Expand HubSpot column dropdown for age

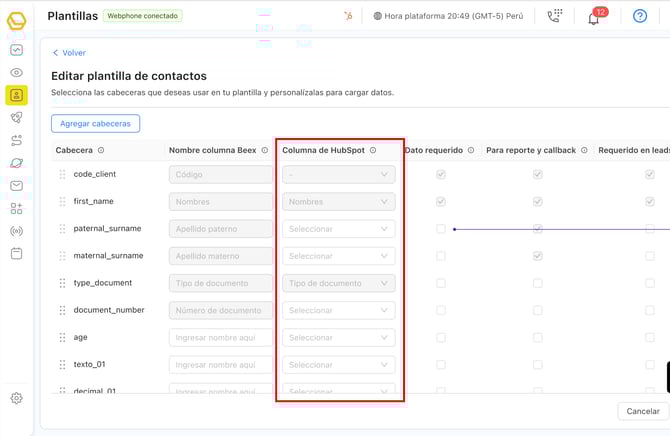(x=339, y=338)
